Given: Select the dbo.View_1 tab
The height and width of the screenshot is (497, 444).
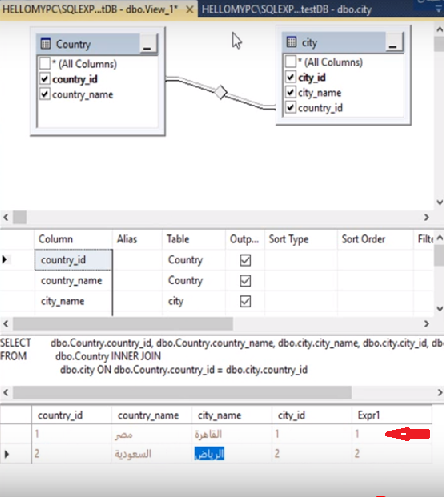Looking at the screenshot, I should (x=90, y=10).
